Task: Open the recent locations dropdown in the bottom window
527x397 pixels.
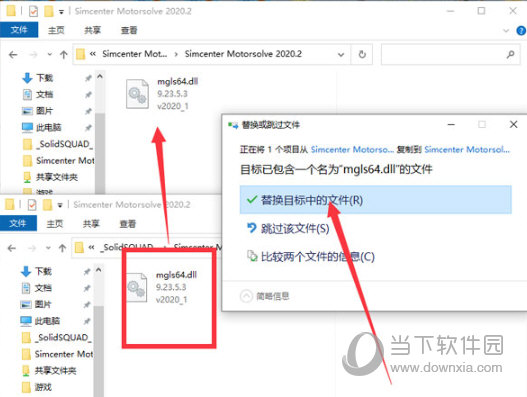Action: [48, 248]
